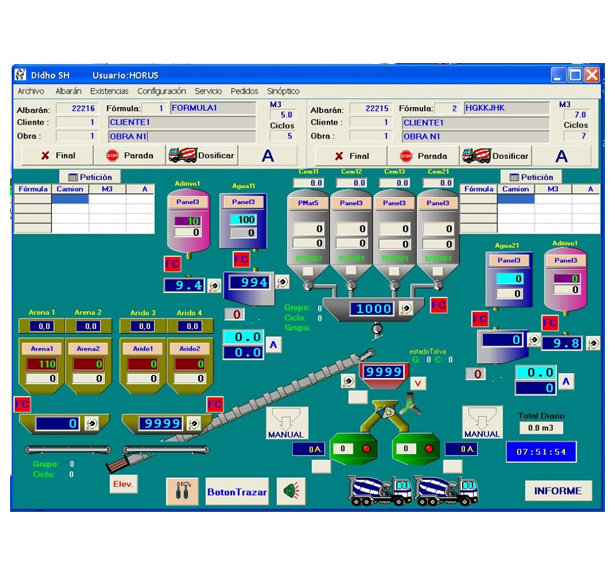615x574 pixels.
Task: Click the horn alarm speaker icon
Action: (291, 491)
